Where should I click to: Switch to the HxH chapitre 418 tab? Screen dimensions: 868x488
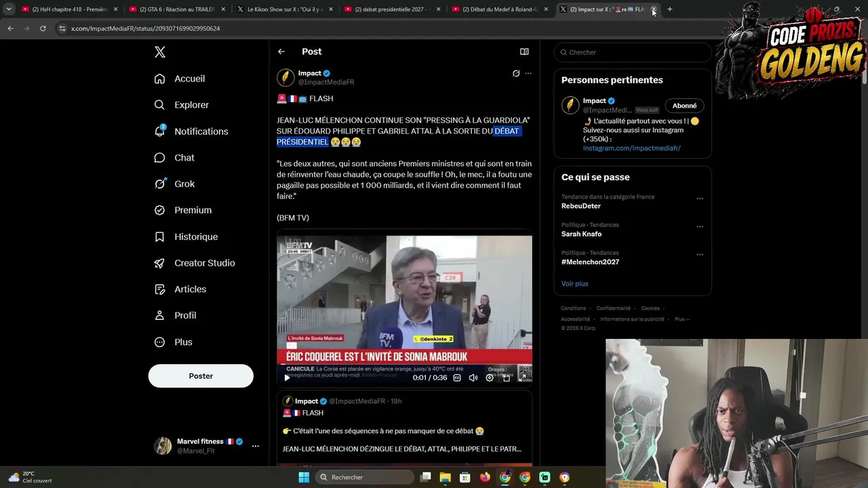tap(68, 9)
